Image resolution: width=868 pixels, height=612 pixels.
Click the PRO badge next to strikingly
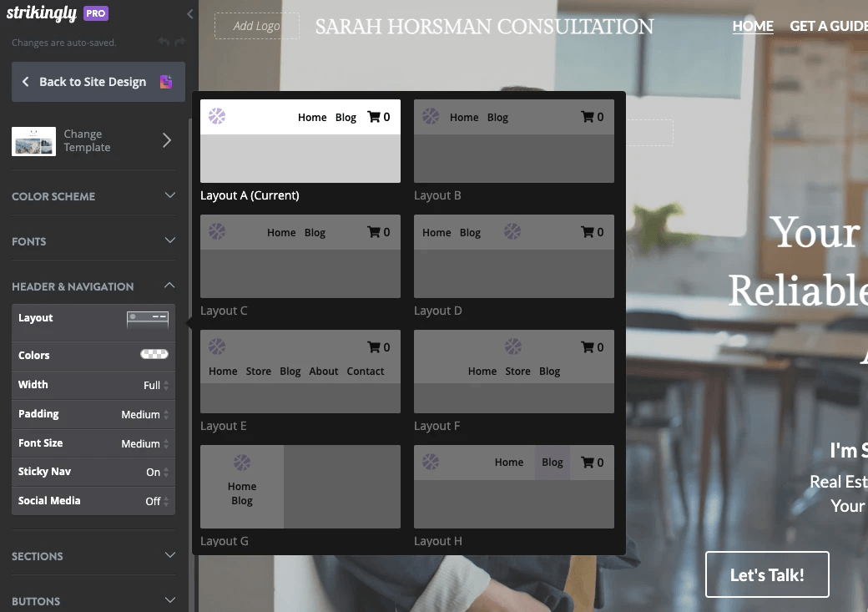pyautogui.click(x=96, y=13)
